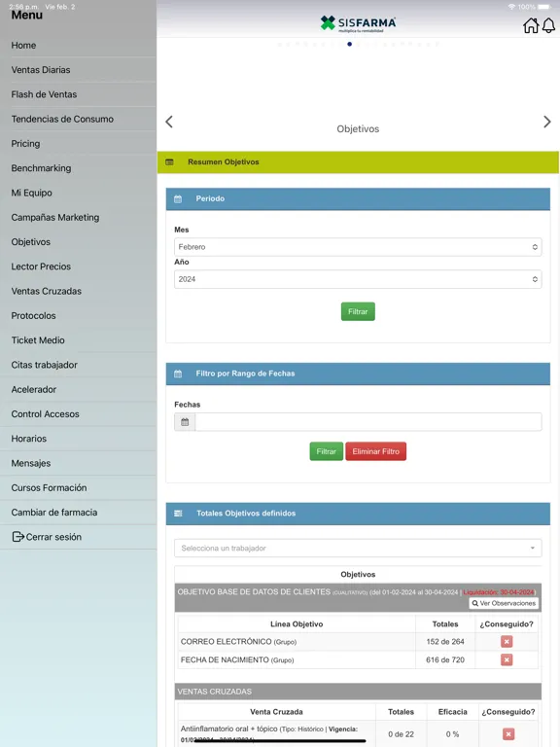Screen dimensions: 560x747
Task: Click the Liquidación: 30-04-2024 red text
Action: 499,592
